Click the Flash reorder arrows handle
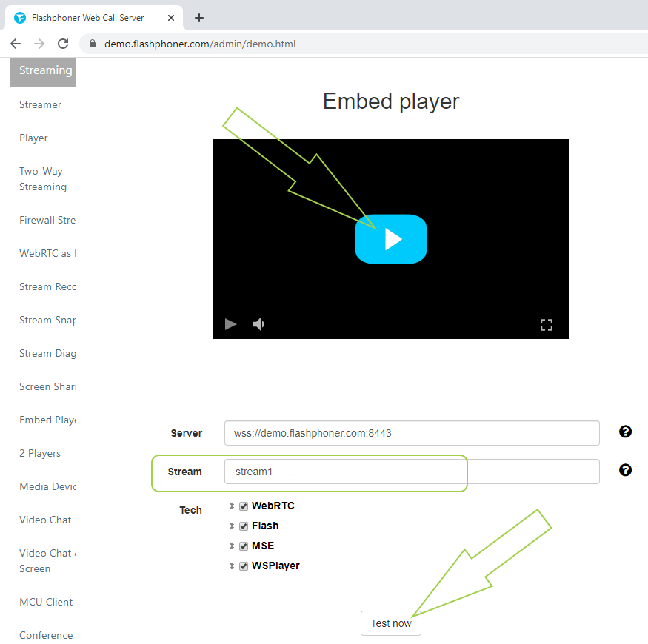The height and width of the screenshot is (644, 648). click(x=232, y=526)
